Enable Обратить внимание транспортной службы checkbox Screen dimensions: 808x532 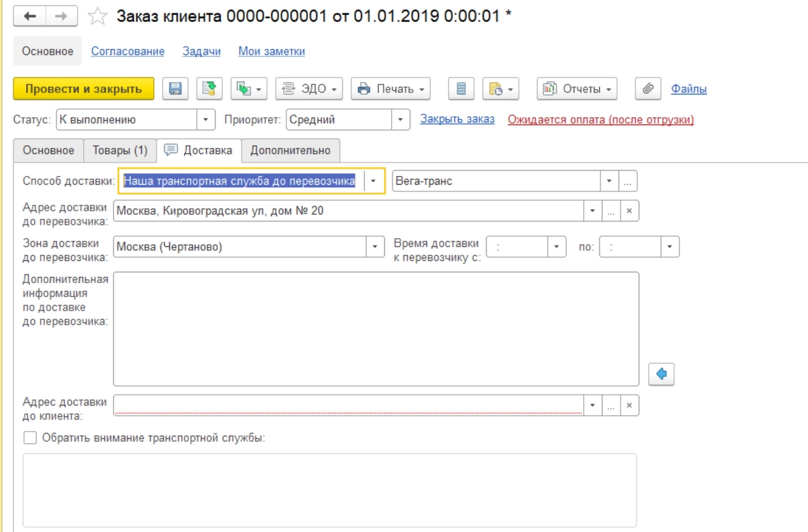point(29,438)
